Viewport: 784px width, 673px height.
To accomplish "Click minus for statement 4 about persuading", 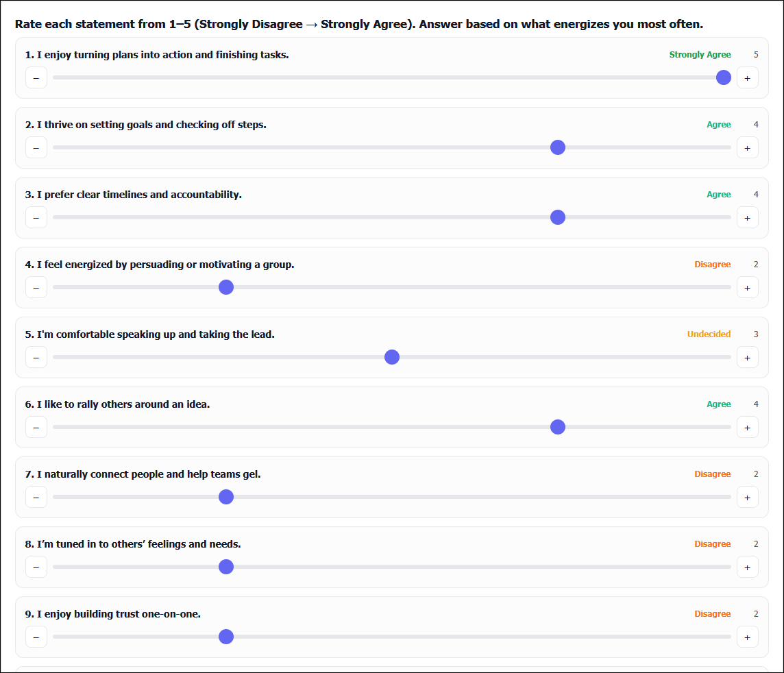I will coord(36,288).
